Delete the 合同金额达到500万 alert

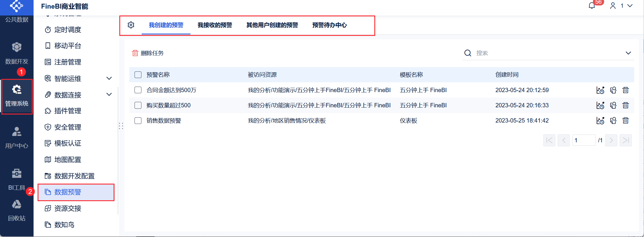pos(626,90)
